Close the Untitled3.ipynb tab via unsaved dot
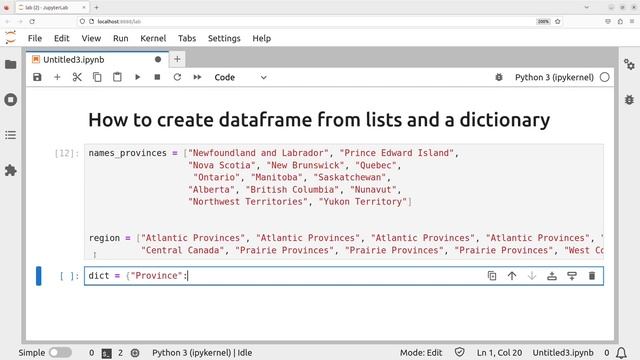Viewport: 640px width, 360px height. click(158, 60)
